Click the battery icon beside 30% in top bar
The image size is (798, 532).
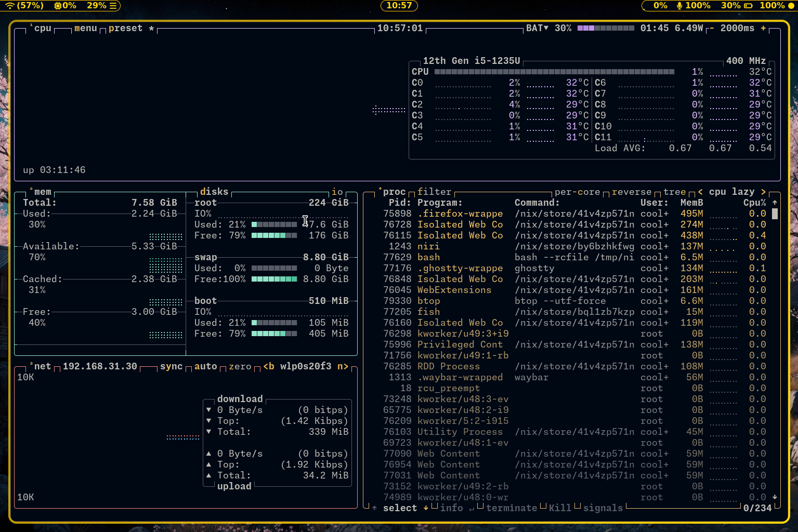click(748, 6)
